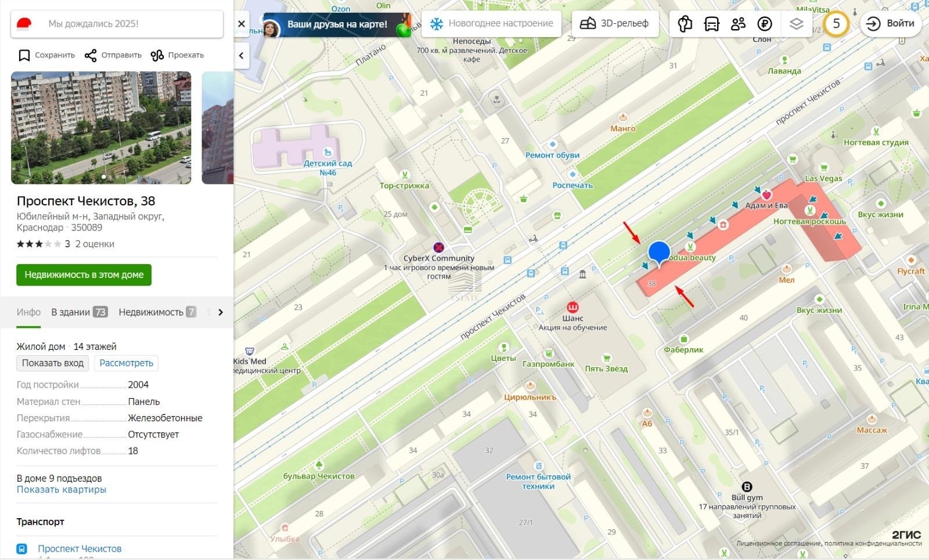The image size is (929, 560).
Task: Click the friends on map people icon
Action: pos(738,24)
